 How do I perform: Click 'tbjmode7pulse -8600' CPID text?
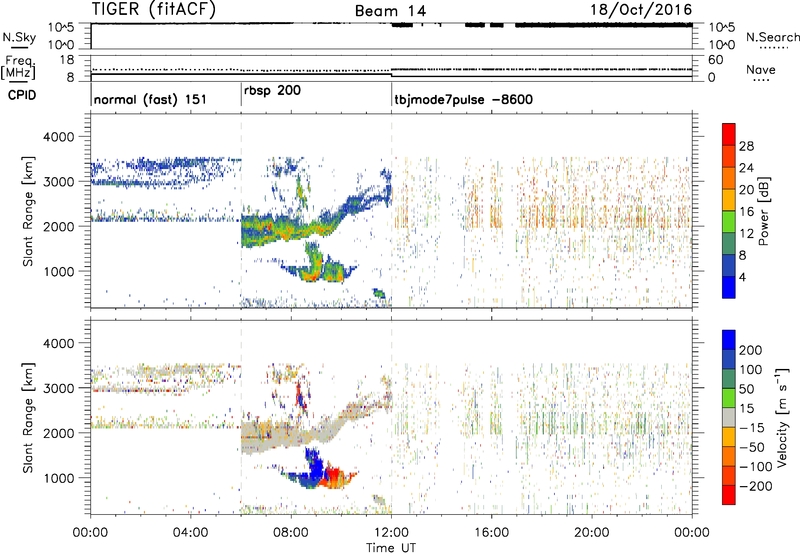pyautogui.click(x=464, y=99)
